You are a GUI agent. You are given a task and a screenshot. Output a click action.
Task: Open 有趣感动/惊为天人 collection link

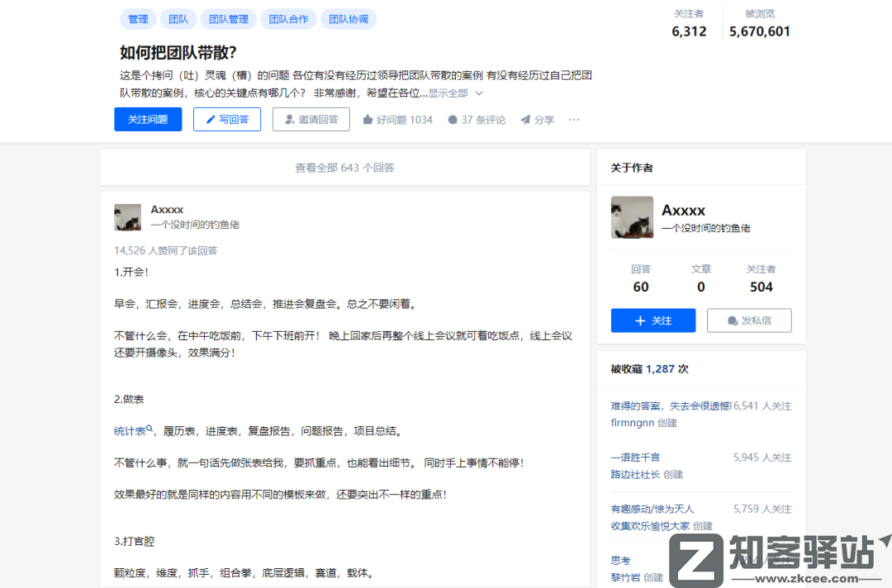click(652, 509)
